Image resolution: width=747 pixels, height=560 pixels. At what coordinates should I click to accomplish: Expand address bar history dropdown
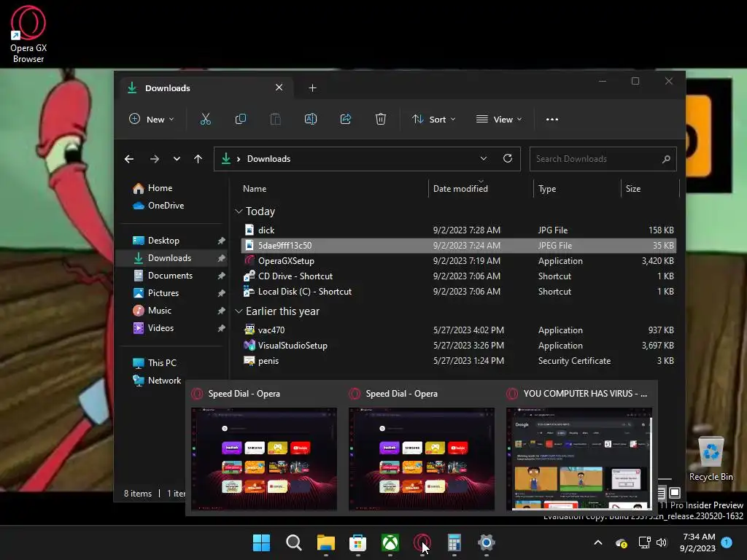coord(484,158)
